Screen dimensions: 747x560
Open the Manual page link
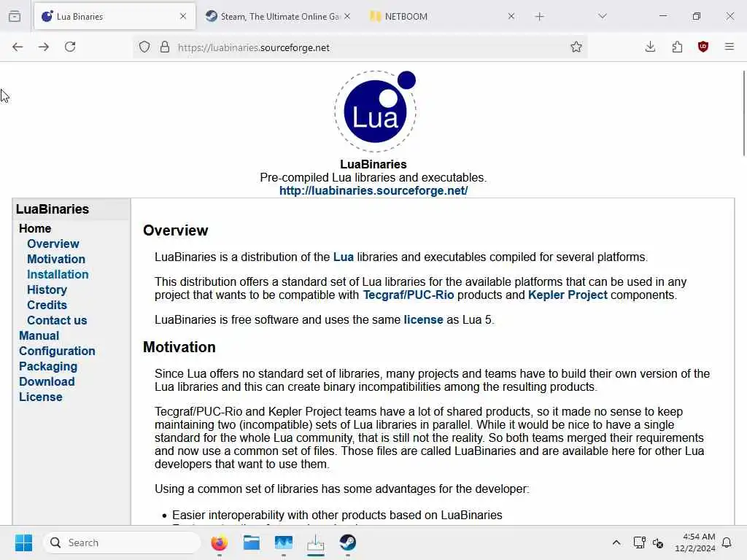(x=39, y=335)
